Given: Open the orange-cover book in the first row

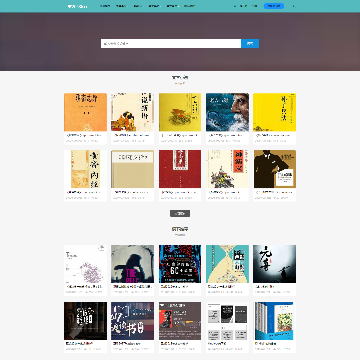Looking at the screenshot, I should tap(85, 112).
